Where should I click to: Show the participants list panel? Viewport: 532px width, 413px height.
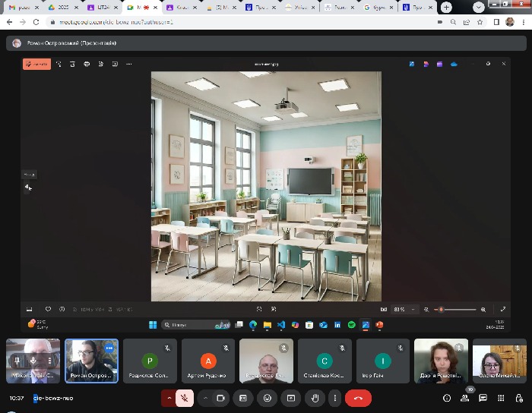(464, 398)
